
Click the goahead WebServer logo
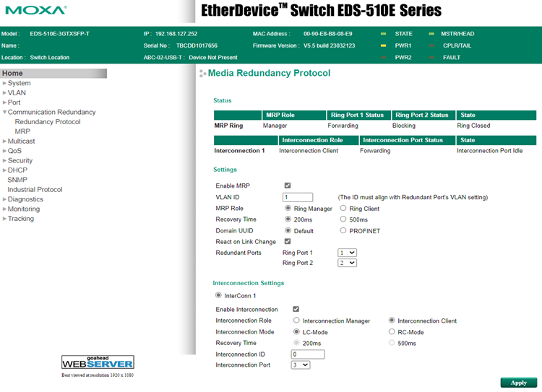click(98, 362)
